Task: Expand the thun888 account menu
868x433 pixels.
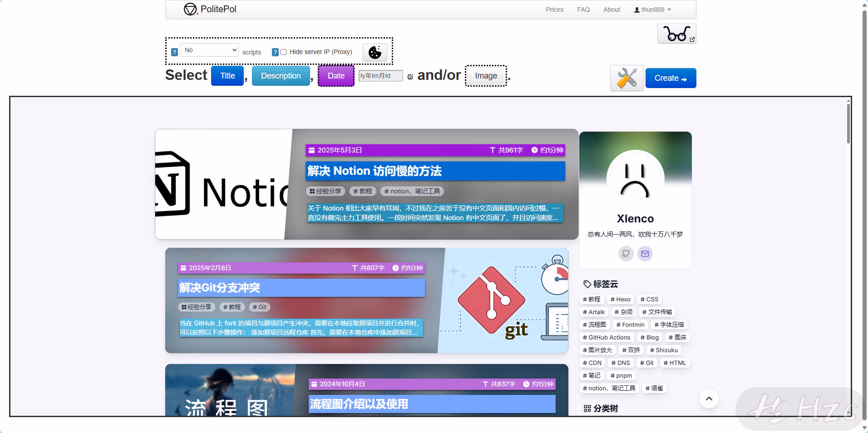Action: pyautogui.click(x=652, y=10)
